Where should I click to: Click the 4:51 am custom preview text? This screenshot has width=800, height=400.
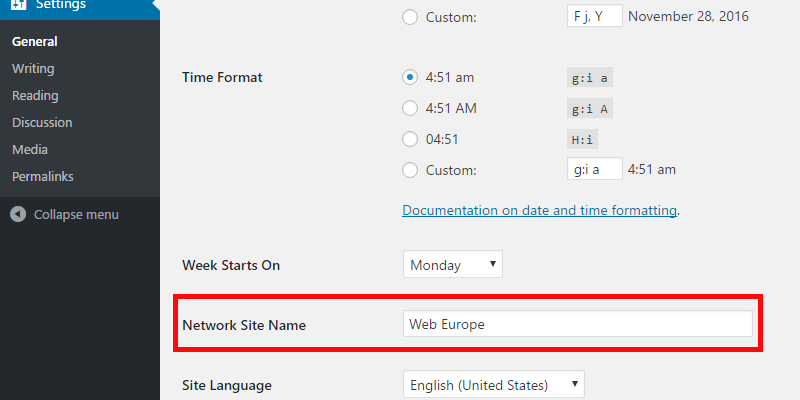pyautogui.click(x=652, y=169)
